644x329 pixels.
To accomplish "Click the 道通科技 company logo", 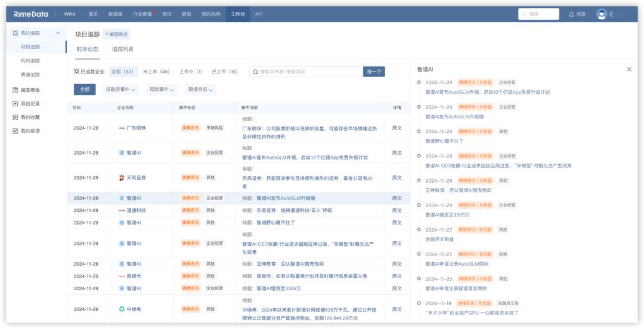I will tap(122, 210).
